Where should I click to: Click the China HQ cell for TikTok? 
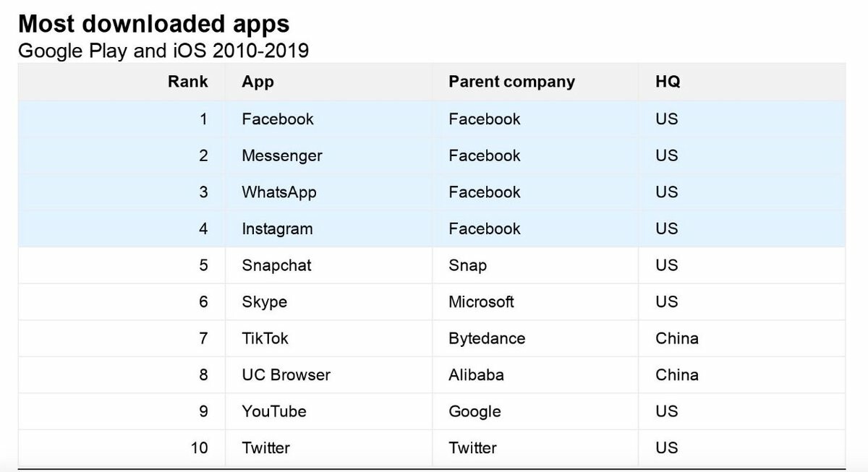(x=677, y=338)
